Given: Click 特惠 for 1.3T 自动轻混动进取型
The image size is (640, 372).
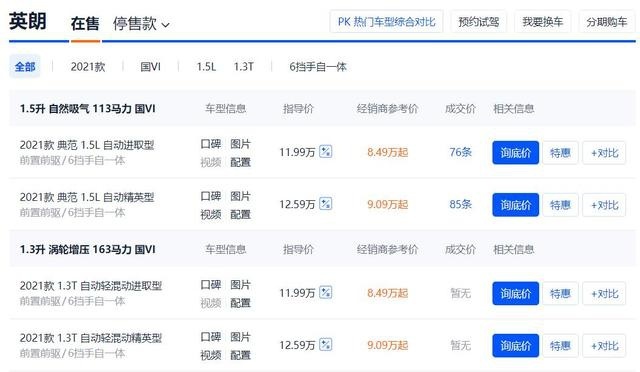Looking at the screenshot, I should click(560, 294).
